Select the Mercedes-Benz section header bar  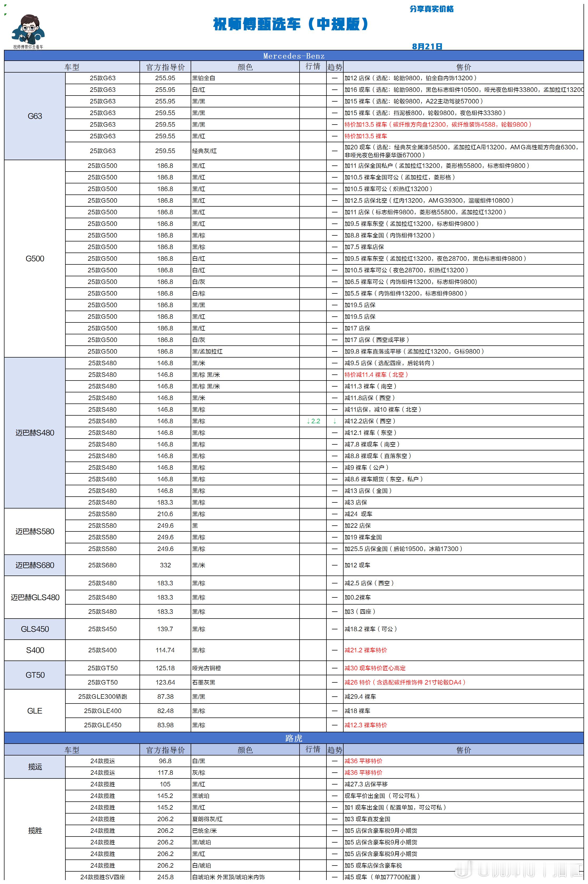(x=294, y=56)
